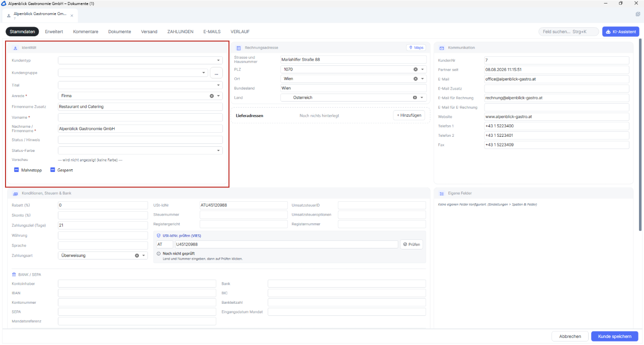Click the BANK / SEPA building icon
The width and height of the screenshot is (644, 345).
coord(14,275)
